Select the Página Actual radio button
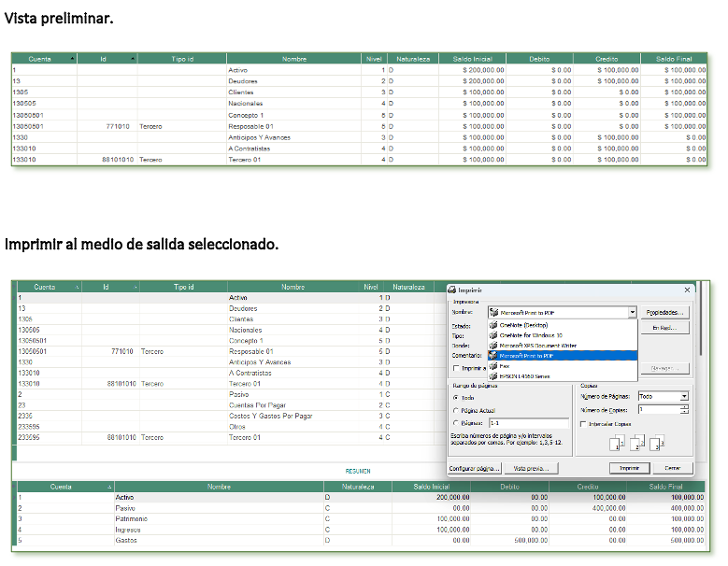728x566 pixels. pos(454,410)
